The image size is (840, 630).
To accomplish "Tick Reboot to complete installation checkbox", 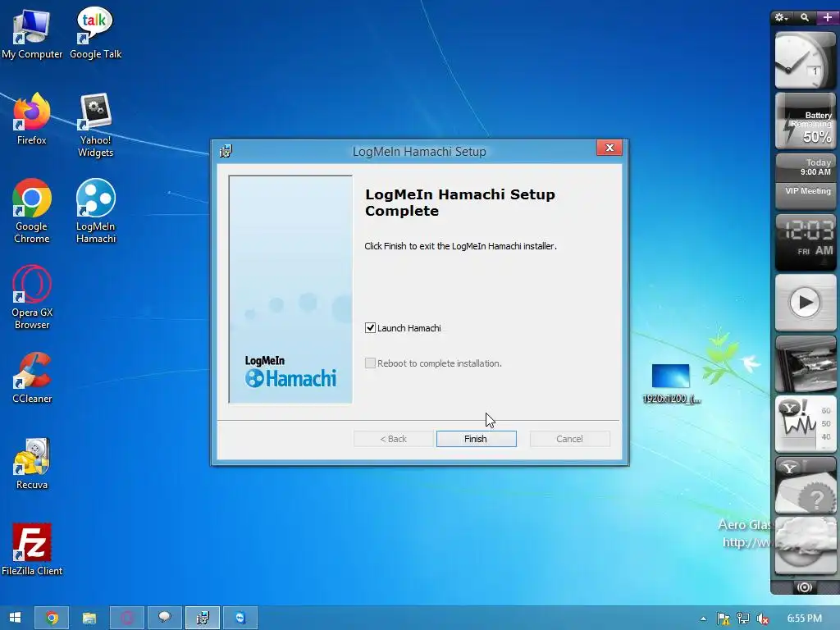I will click(370, 363).
